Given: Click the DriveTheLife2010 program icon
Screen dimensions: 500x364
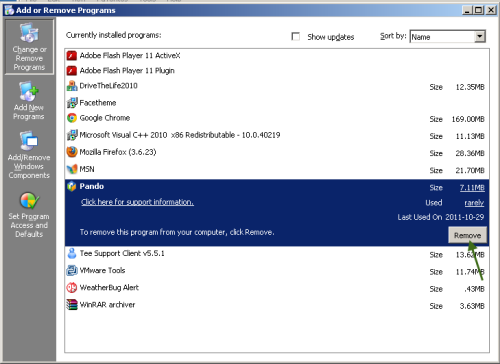Looking at the screenshot, I should click(72, 86).
